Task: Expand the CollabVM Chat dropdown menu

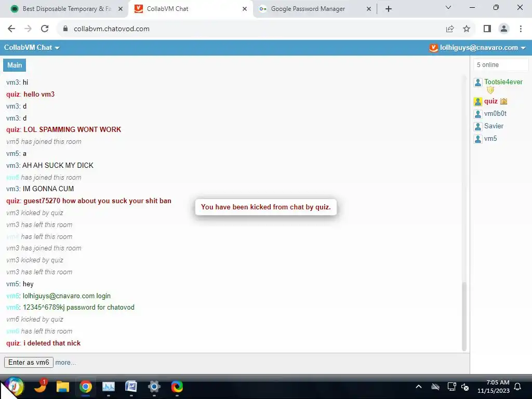Action: click(x=32, y=48)
